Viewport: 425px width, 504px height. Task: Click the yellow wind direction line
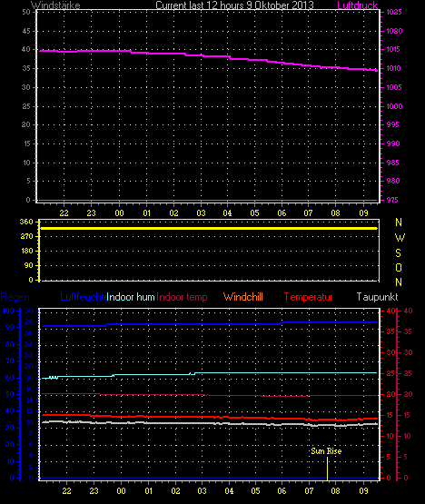click(x=209, y=228)
